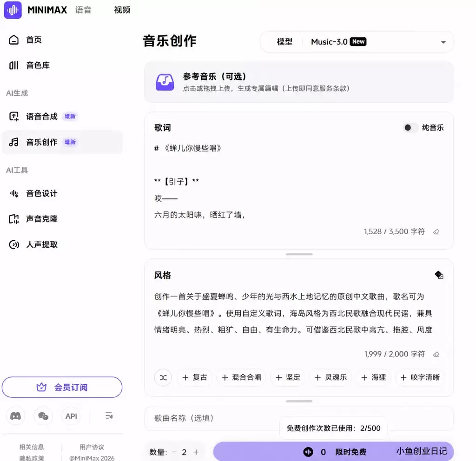476x461 pixels.
Task: Add the 复古 style tag
Action: pyautogui.click(x=194, y=377)
